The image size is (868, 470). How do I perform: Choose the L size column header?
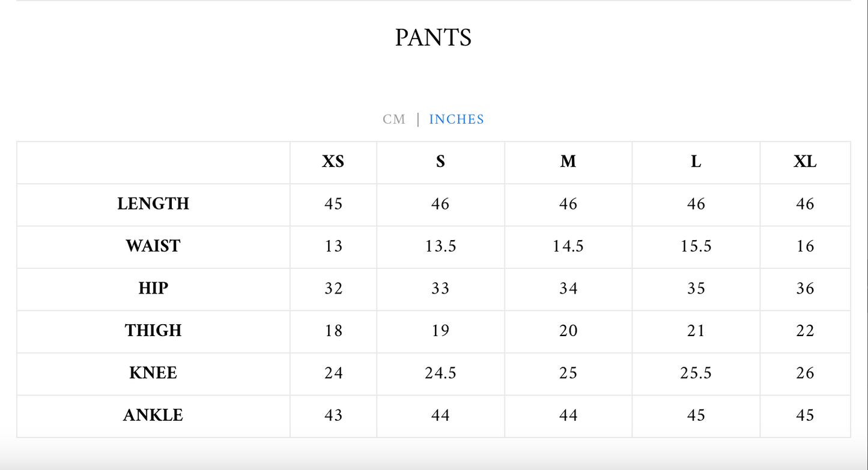click(x=696, y=162)
